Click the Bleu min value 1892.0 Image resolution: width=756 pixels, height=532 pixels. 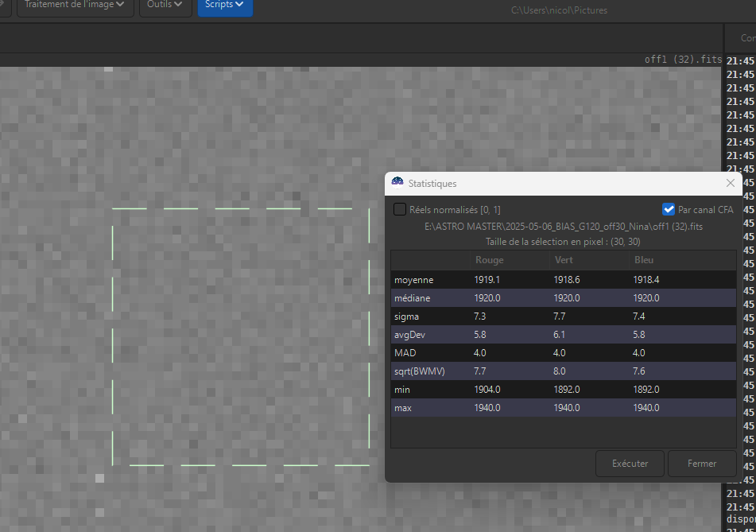click(x=646, y=390)
